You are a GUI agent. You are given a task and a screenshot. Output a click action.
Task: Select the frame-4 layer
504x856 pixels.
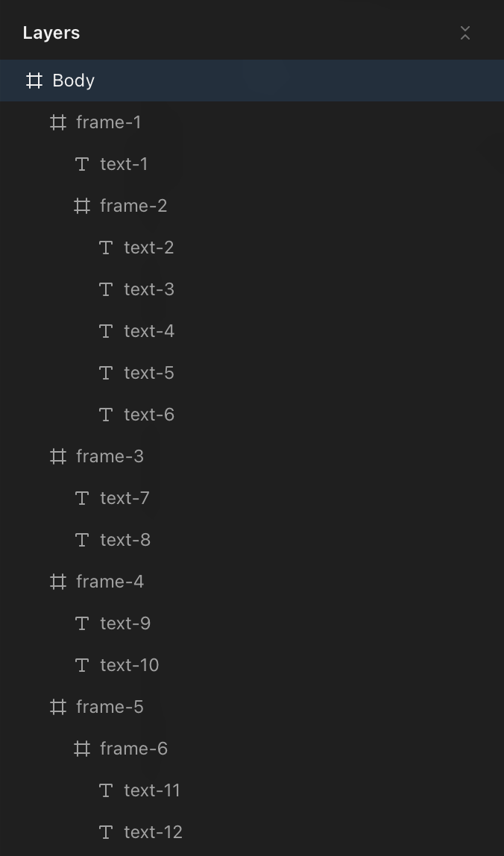(x=109, y=582)
